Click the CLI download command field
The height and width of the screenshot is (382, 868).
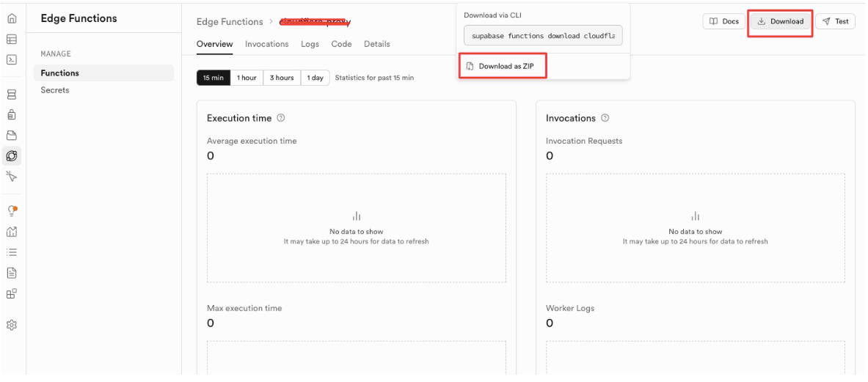[543, 35]
